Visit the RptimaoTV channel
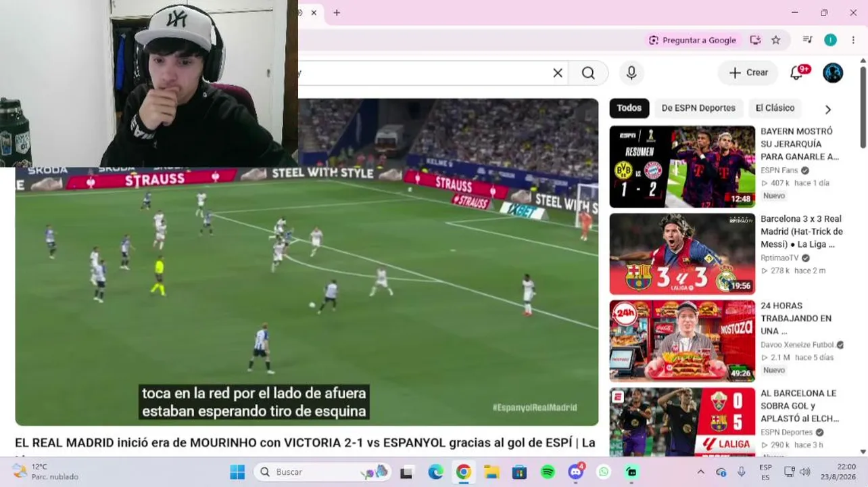The height and width of the screenshot is (487, 868). 779,258
